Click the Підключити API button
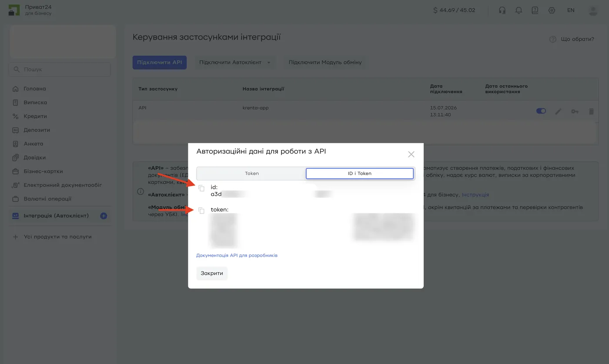The height and width of the screenshot is (364, 609). 160,62
